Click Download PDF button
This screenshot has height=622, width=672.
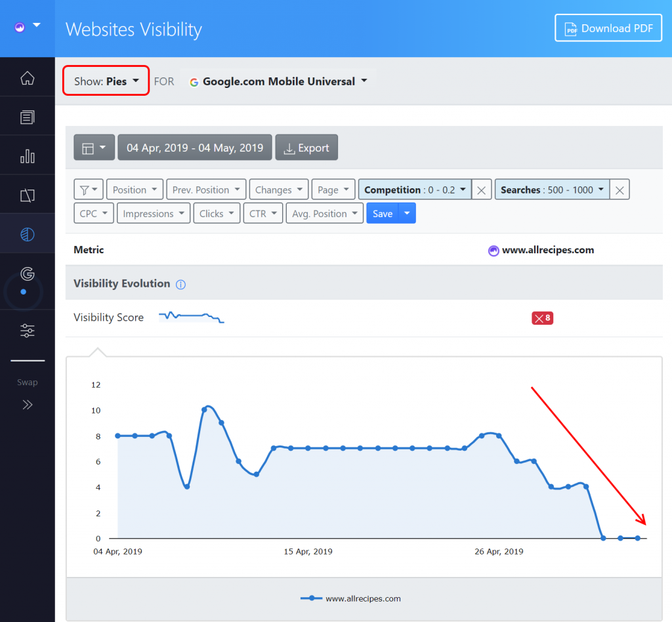pyautogui.click(x=608, y=28)
